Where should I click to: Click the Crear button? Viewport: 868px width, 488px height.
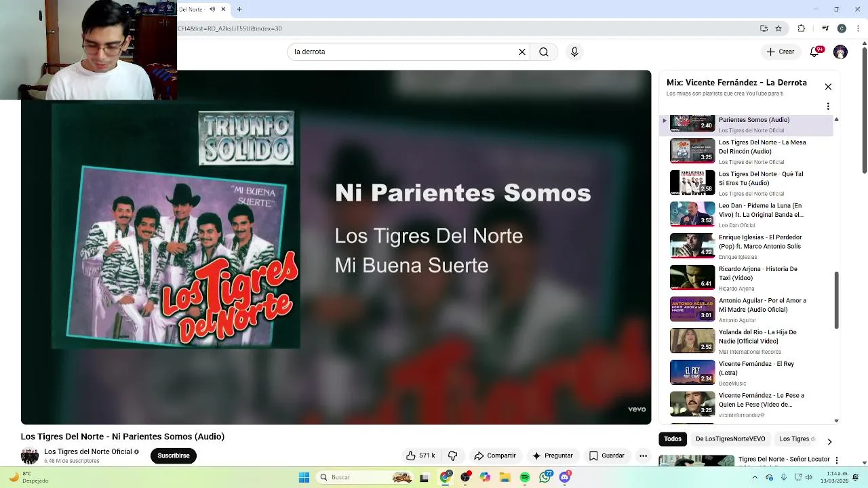point(781,52)
